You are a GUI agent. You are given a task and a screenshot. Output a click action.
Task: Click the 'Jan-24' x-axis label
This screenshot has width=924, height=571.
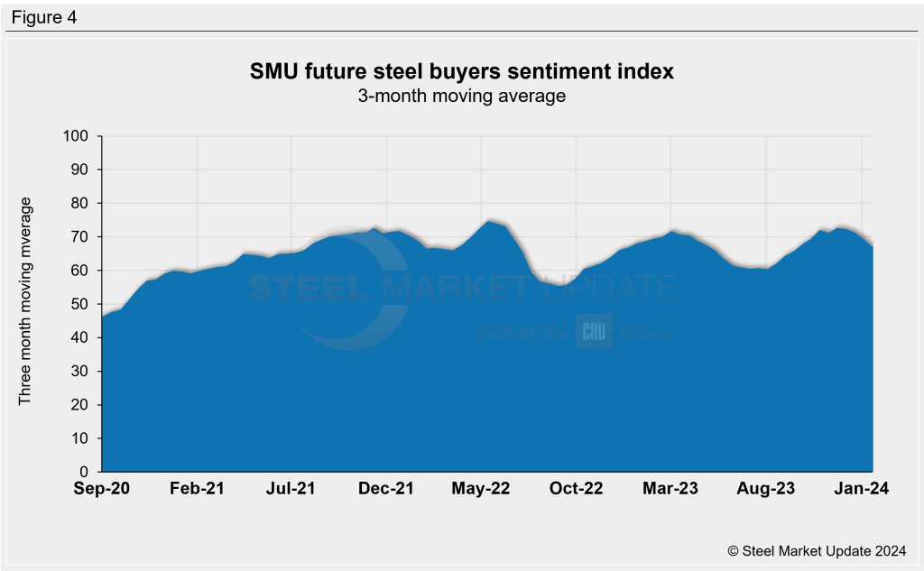point(862,489)
